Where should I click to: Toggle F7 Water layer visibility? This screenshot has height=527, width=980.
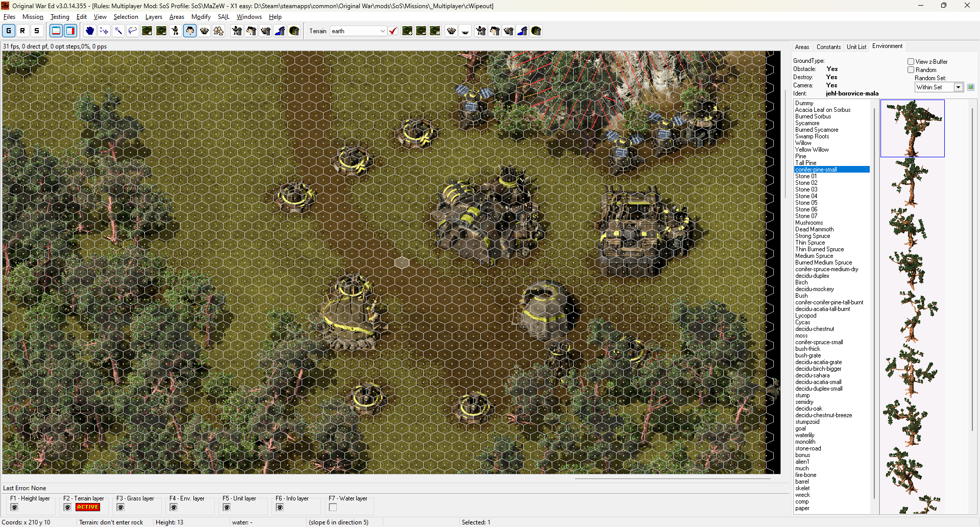click(x=333, y=507)
